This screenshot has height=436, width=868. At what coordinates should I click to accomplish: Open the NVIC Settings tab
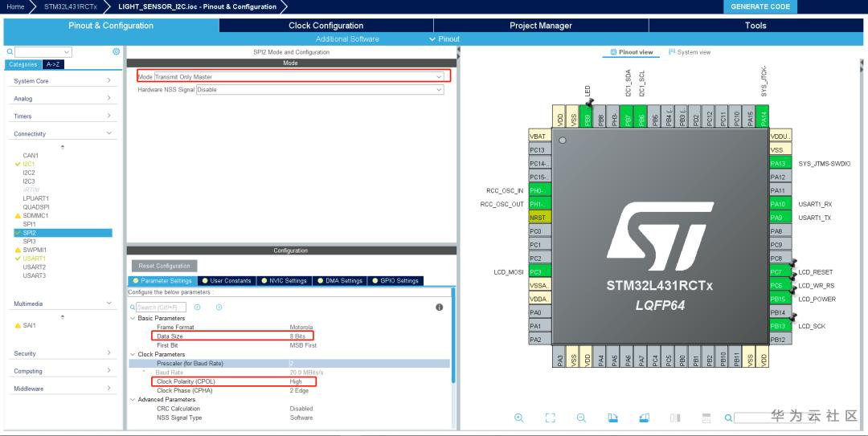pos(284,281)
